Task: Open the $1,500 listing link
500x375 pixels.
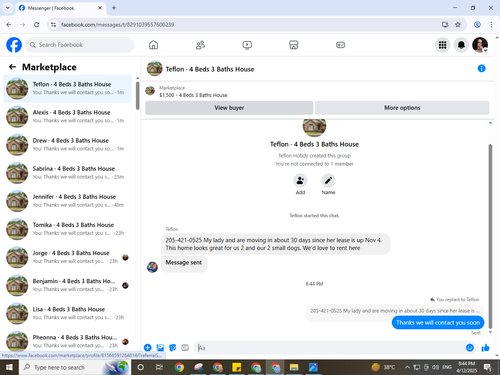Action: [x=193, y=95]
